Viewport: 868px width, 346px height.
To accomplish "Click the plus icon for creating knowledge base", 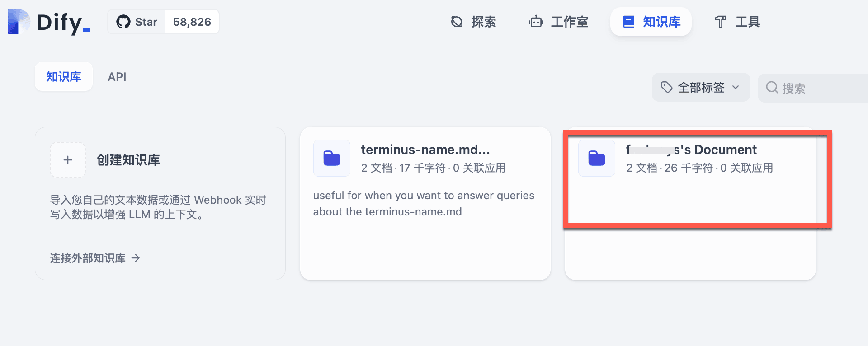I will (68, 160).
